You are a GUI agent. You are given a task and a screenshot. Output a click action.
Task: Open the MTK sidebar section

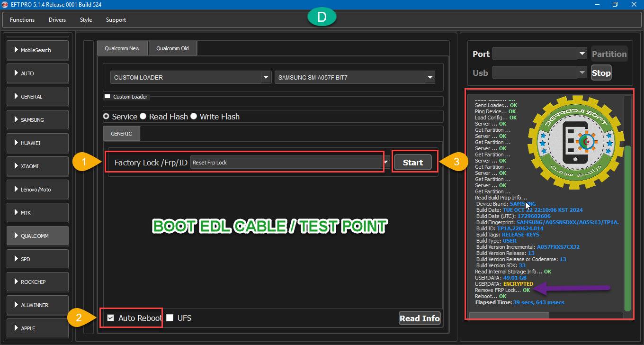pyautogui.click(x=37, y=213)
